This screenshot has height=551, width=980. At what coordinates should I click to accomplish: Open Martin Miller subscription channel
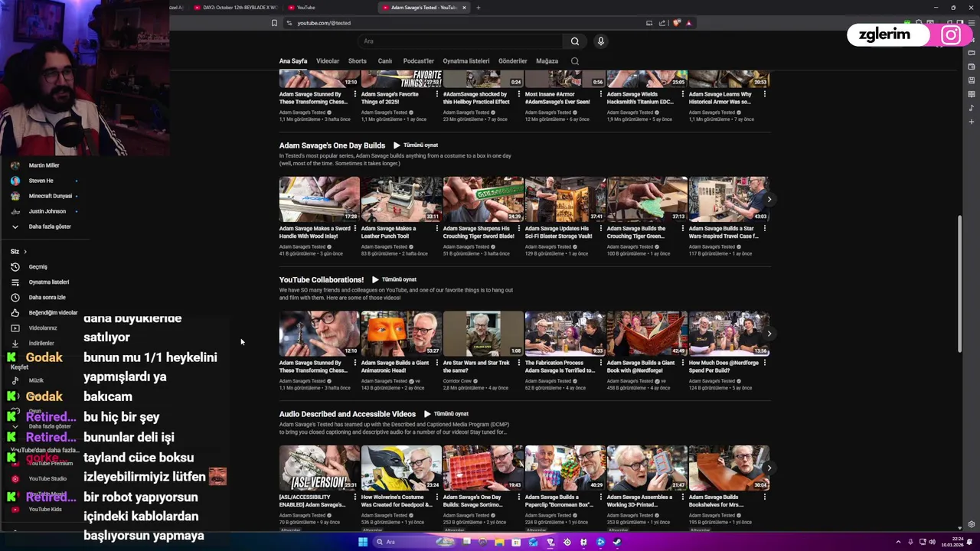pyautogui.click(x=36, y=165)
